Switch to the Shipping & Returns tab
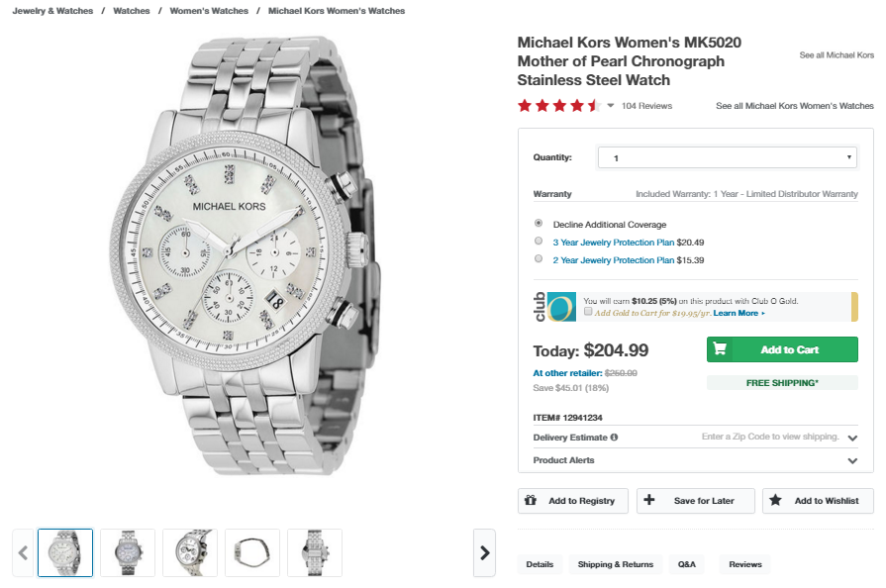 click(616, 564)
